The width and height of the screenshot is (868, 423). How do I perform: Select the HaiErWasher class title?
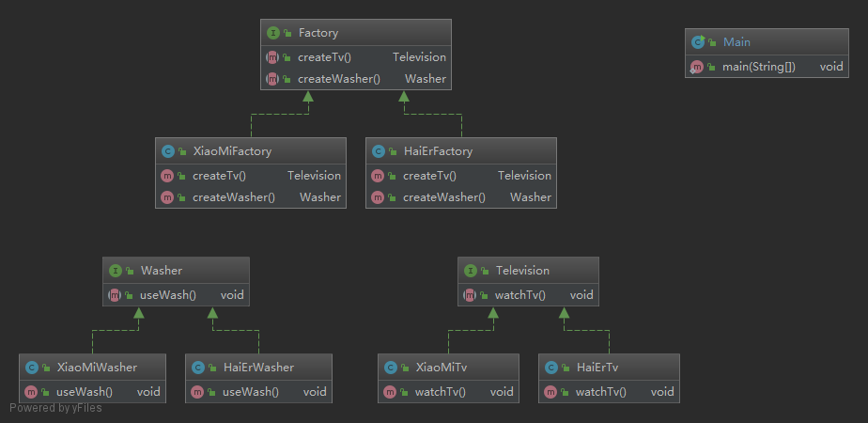[x=258, y=368]
